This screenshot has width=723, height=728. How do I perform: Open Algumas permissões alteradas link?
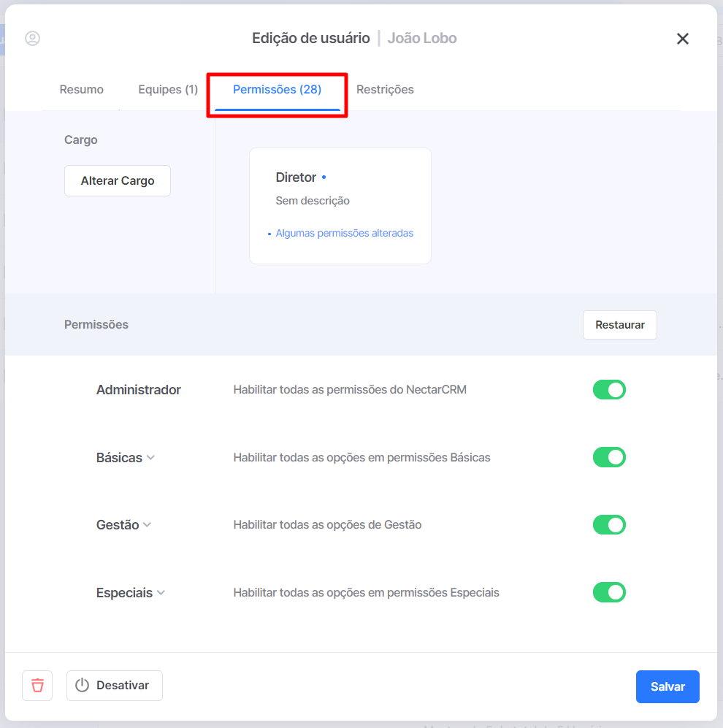tap(344, 233)
